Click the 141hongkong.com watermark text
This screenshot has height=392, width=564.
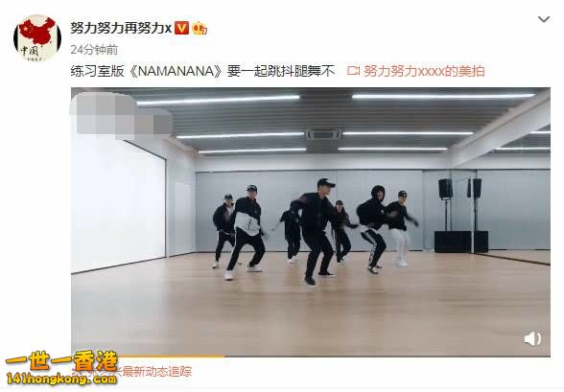(61, 380)
